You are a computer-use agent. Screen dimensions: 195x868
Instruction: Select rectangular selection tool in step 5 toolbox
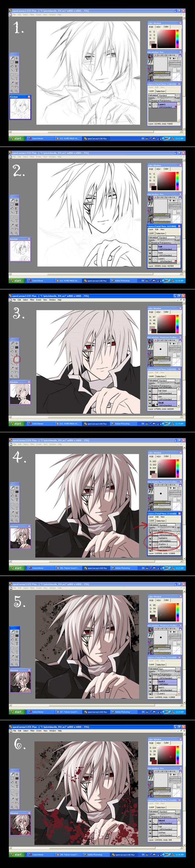tap(12, 648)
